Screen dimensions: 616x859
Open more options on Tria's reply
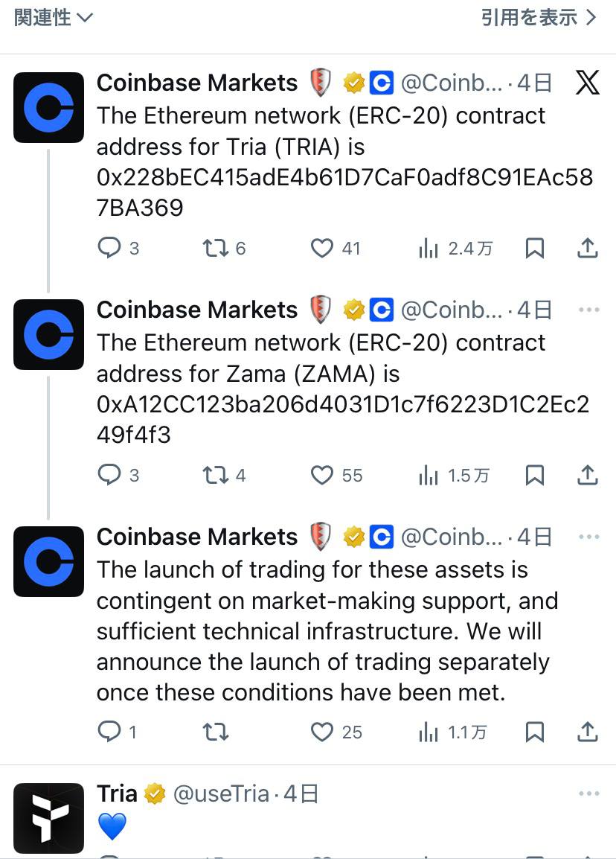[x=588, y=794]
